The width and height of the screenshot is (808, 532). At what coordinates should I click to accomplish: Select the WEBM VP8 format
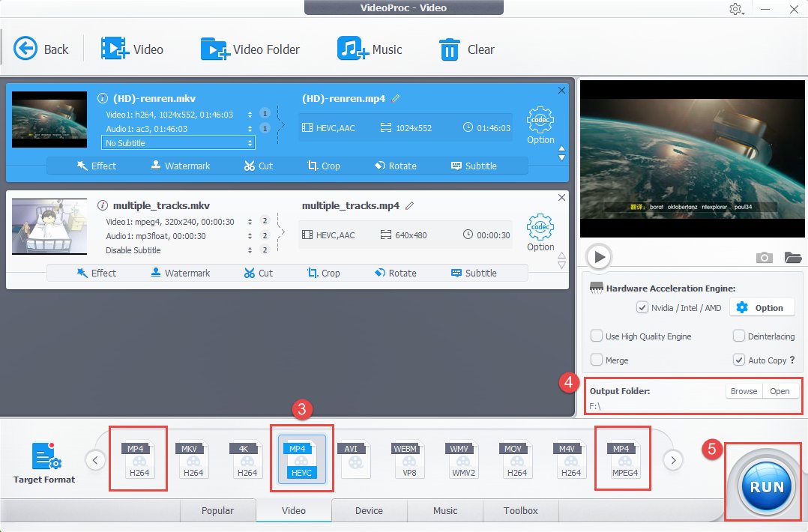pos(408,459)
